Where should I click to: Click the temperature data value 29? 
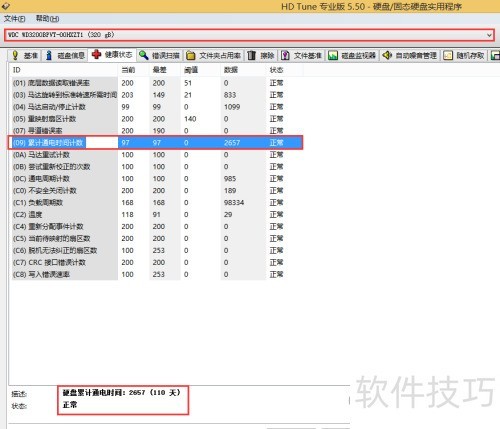pyautogui.click(x=228, y=215)
